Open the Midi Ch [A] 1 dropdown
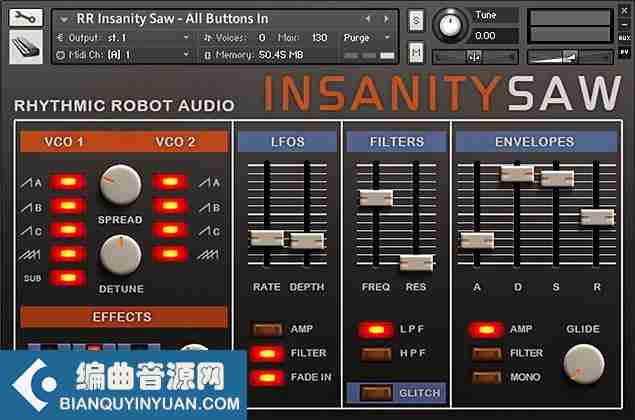Image resolution: width=635 pixels, height=420 pixels. pos(124,54)
